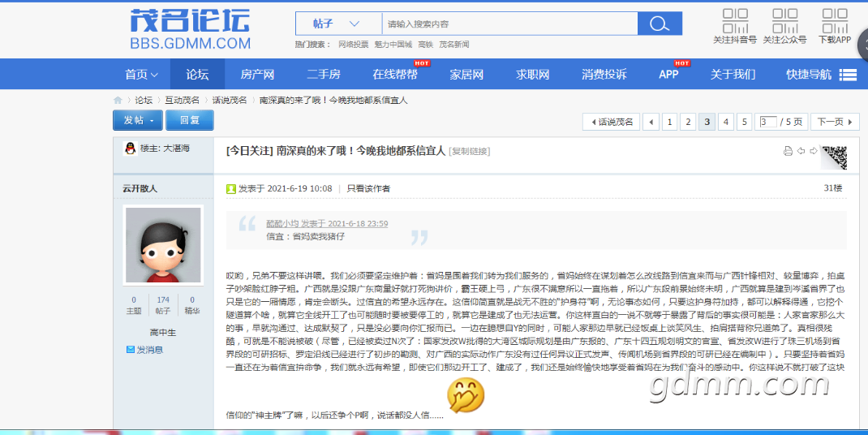Click the 下一页 button
The image size is (868, 435).
(x=835, y=122)
